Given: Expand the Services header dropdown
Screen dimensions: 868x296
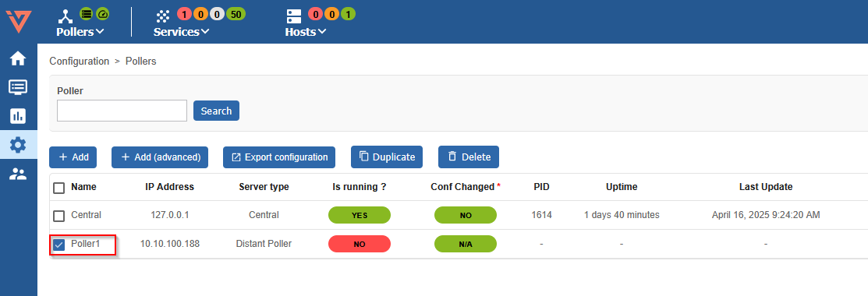Looking at the screenshot, I should coord(182,32).
